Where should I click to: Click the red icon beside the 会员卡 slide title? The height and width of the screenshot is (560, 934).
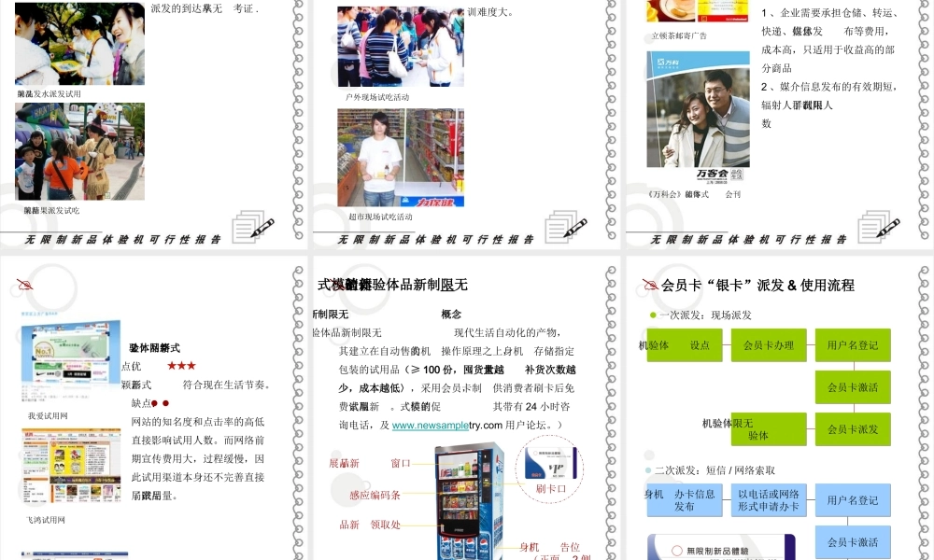(x=649, y=285)
